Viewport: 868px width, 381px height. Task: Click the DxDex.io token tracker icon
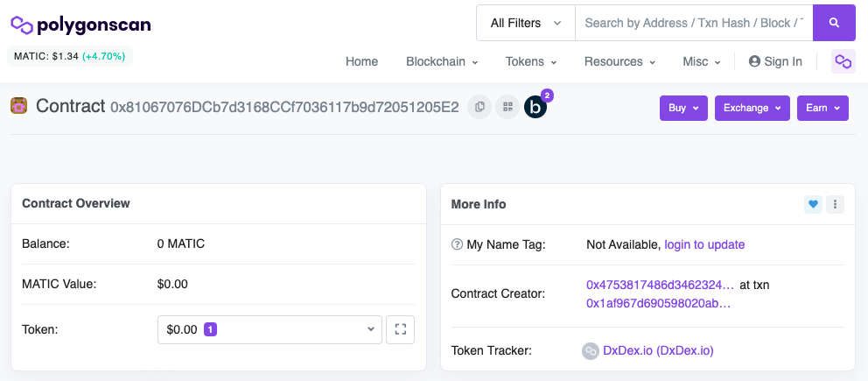590,351
